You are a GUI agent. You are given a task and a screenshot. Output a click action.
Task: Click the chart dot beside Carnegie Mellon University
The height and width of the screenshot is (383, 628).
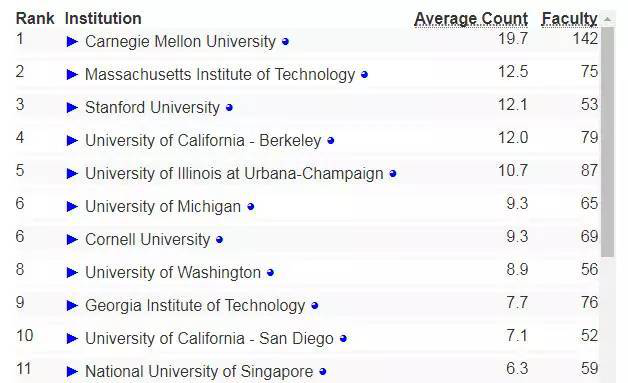[285, 42]
